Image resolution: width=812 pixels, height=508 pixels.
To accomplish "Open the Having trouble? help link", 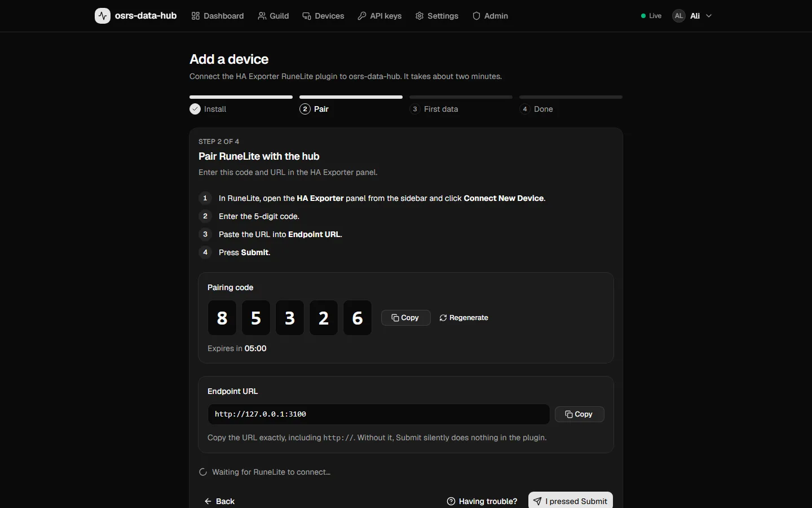I will (482, 501).
